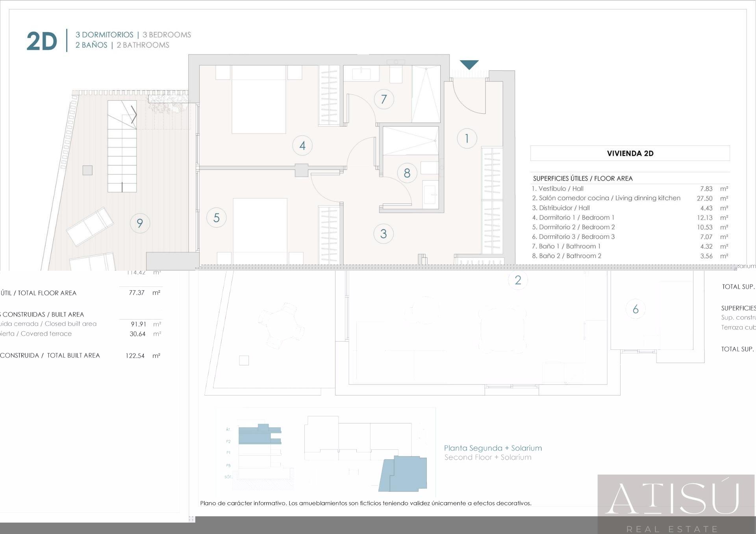
Task: Click the '3 DORMITORIOS' heading text
Action: (x=104, y=35)
